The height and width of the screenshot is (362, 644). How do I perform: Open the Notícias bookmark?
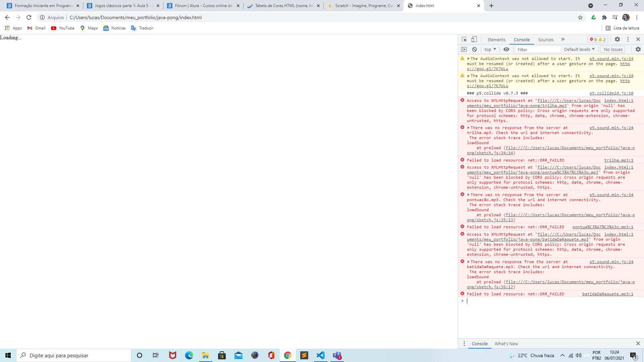114,28
